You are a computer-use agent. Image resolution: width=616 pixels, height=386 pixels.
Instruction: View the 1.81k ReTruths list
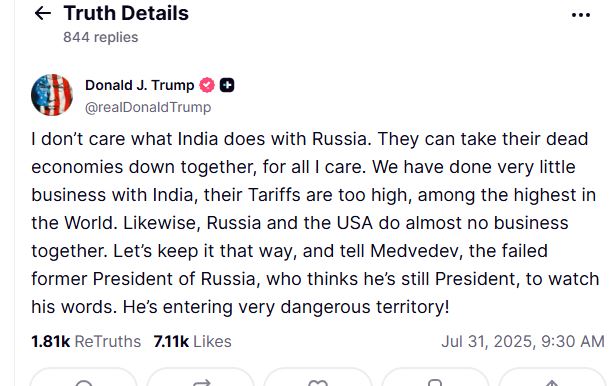tap(86, 341)
